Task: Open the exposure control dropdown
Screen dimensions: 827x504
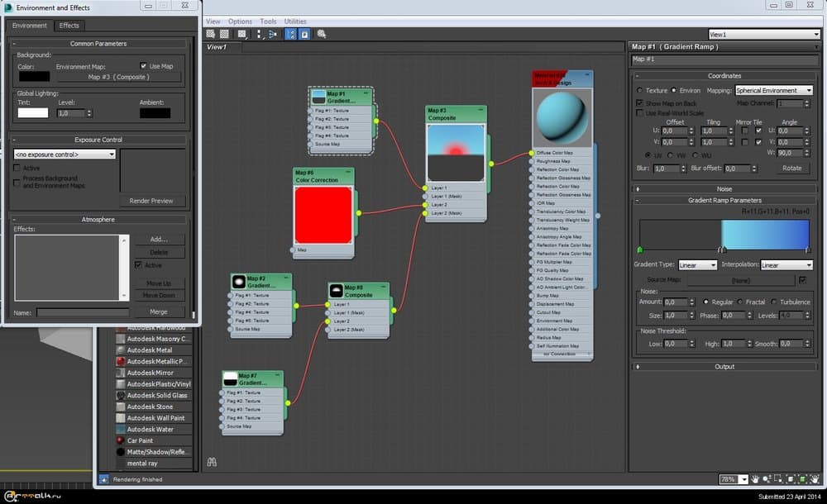Action: coord(65,155)
